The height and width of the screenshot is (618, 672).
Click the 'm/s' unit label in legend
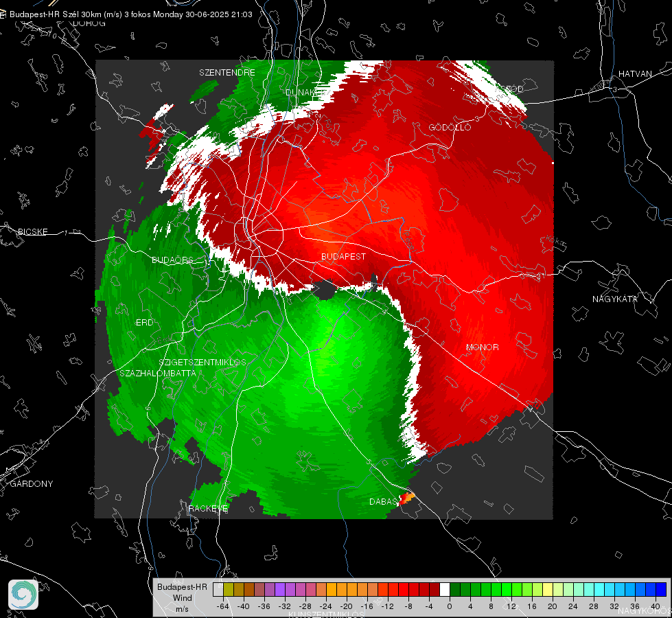(182, 608)
